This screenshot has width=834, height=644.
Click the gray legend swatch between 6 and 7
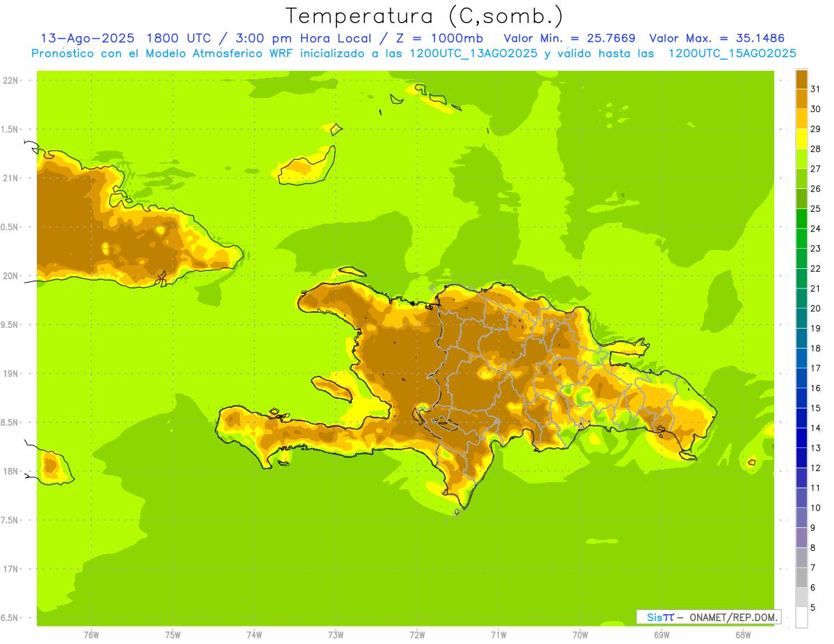tap(801, 577)
